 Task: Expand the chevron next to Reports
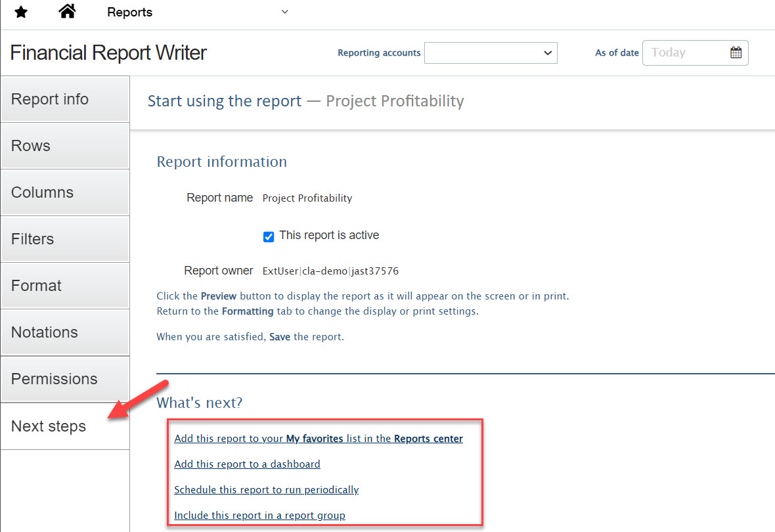pyautogui.click(x=284, y=12)
